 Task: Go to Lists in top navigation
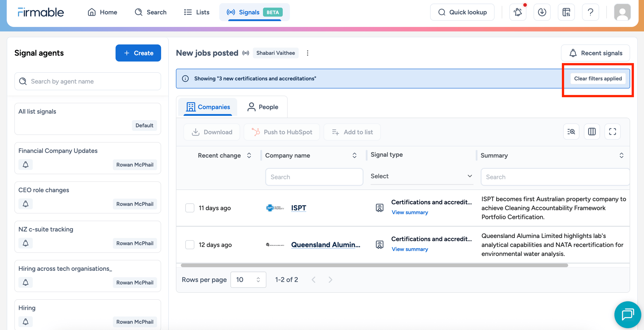(197, 12)
